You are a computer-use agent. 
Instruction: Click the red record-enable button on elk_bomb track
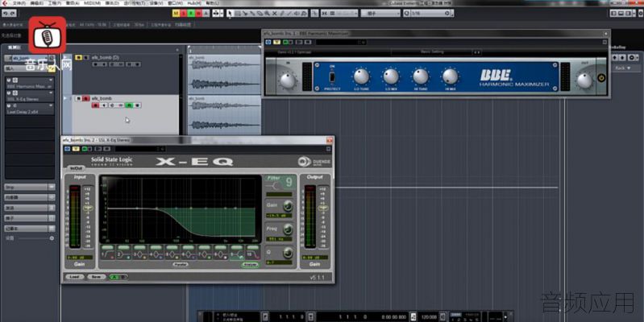click(95, 105)
